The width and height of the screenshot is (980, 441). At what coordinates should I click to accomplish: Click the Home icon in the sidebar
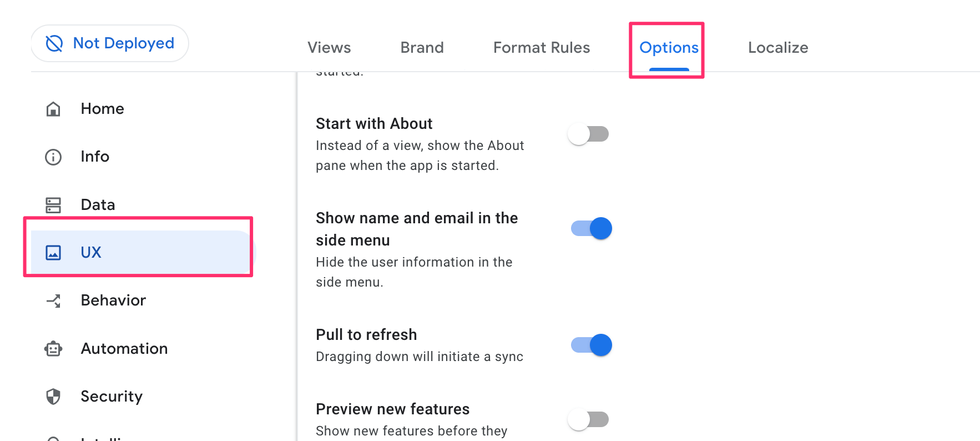(53, 109)
